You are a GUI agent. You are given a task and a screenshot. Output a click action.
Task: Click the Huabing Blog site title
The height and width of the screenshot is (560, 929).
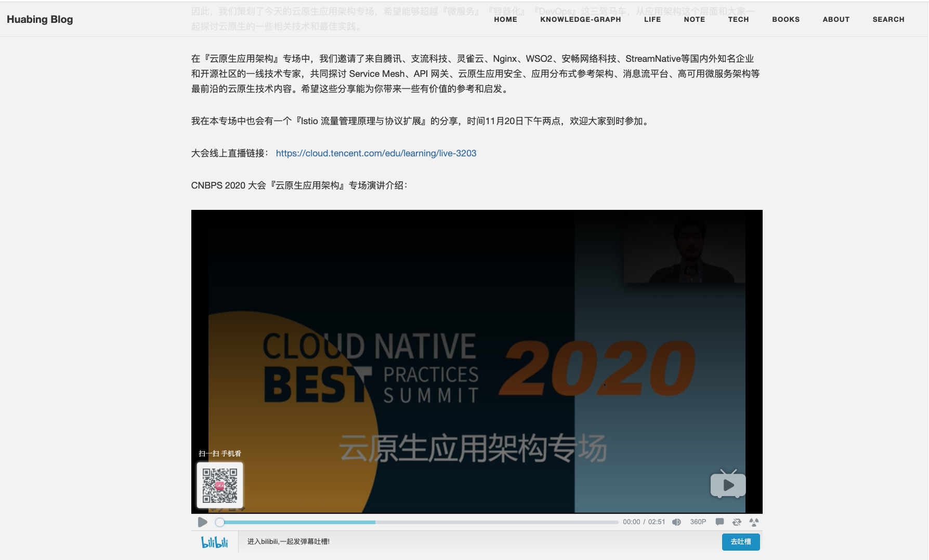40,19
